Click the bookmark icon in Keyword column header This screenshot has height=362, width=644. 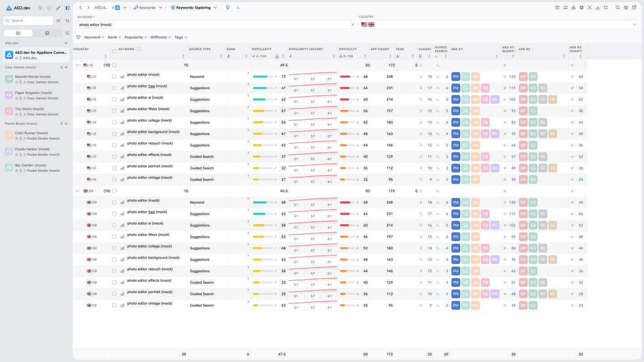click(139, 49)
